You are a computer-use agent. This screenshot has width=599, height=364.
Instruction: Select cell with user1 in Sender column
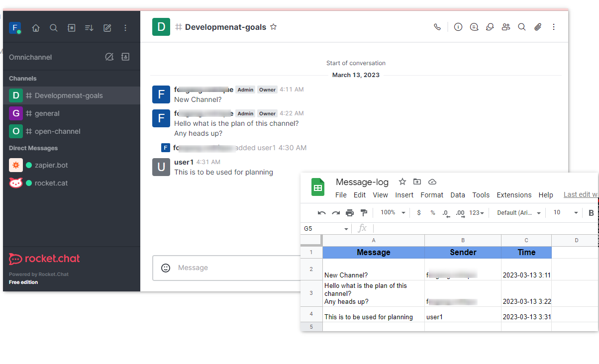(463, 314)
